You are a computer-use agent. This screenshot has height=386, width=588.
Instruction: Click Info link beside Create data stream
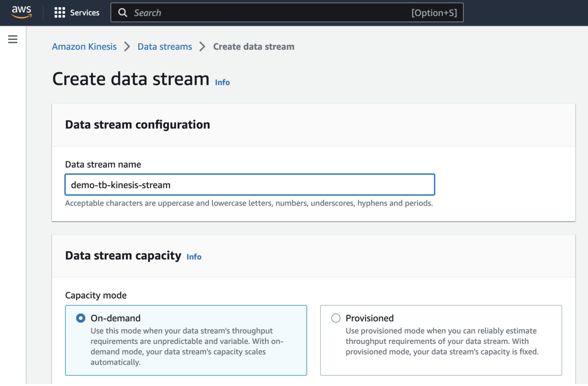[222, 82]
